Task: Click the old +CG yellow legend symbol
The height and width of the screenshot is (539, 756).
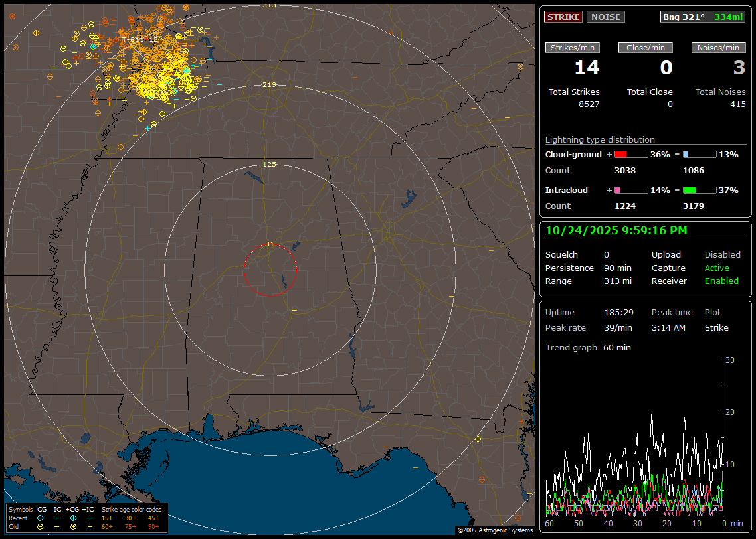Action: [73, 526]
